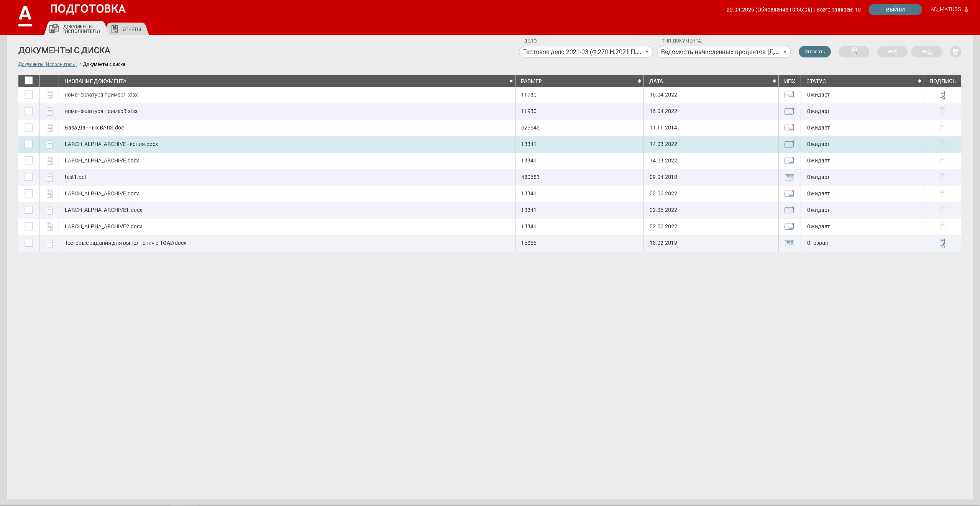980x506 pixels.
Task: Sort by Статус column arrows
Action: click(919, 81)
